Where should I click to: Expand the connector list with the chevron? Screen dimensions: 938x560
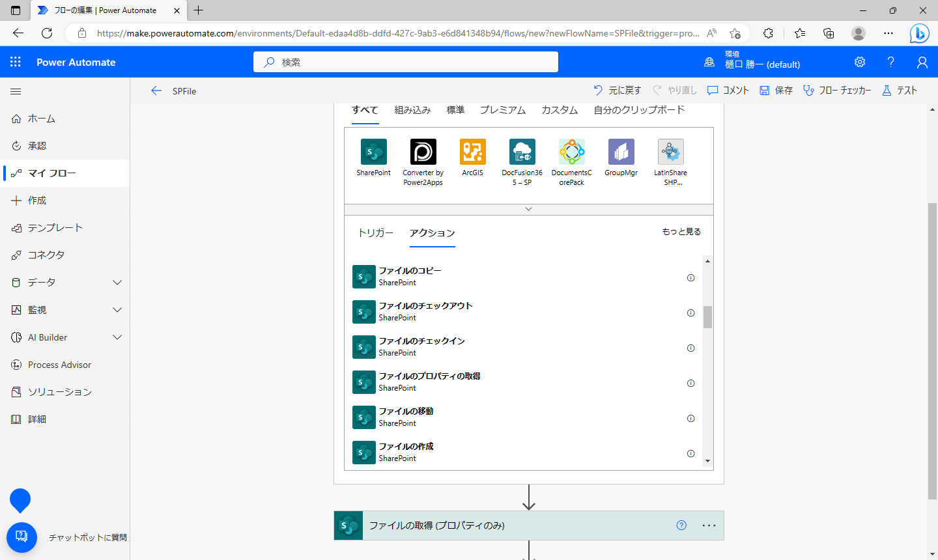[x=529, y=209]
